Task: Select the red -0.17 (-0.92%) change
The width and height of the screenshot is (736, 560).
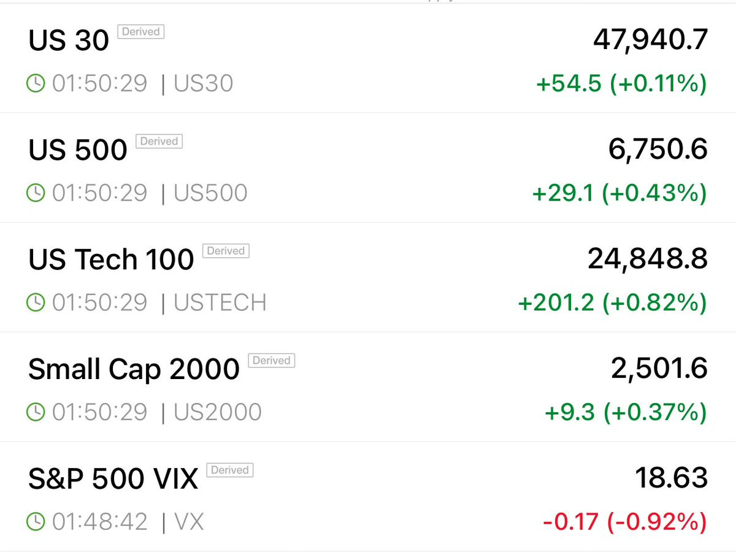Action: click(x=625, y=522)
